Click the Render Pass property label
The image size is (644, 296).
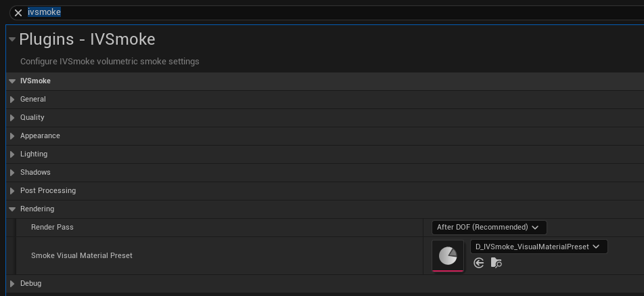(52, 227)
